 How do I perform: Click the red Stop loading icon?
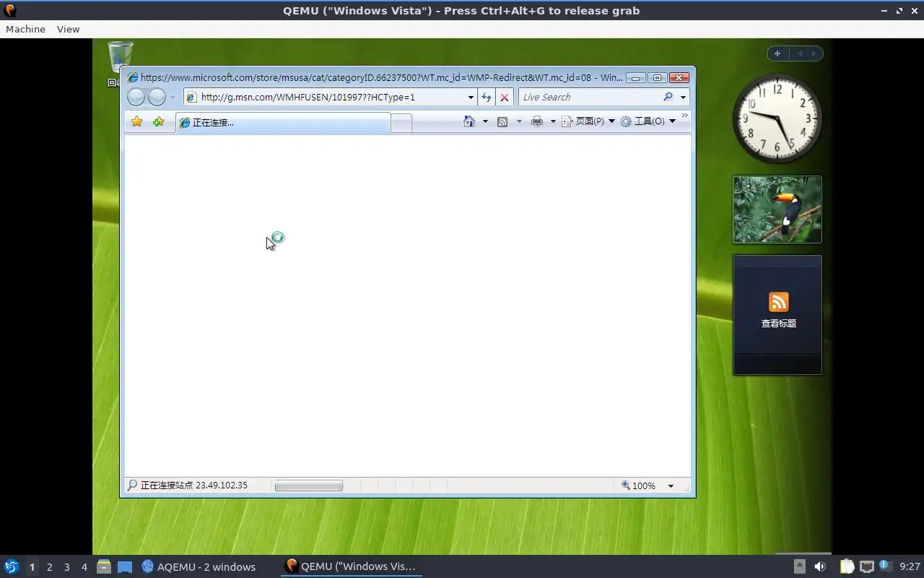coord(505,97)
